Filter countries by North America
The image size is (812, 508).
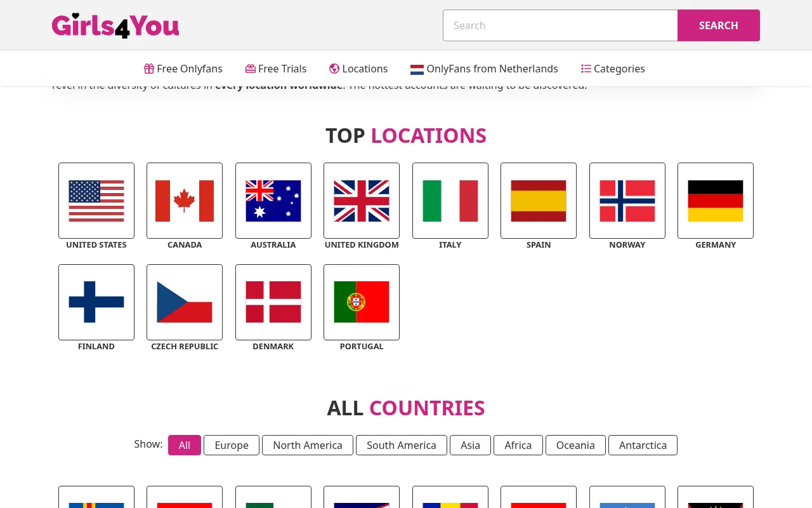tap(308, 445)
